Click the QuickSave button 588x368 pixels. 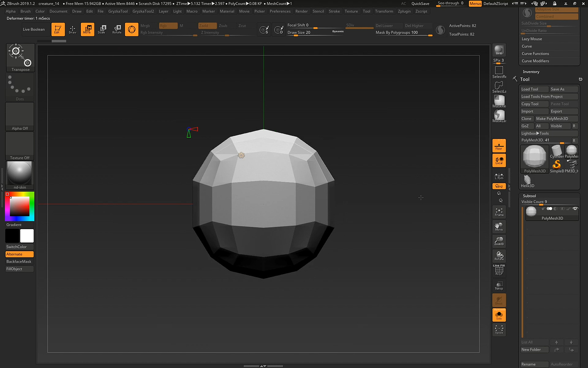[x=420, y=3]
